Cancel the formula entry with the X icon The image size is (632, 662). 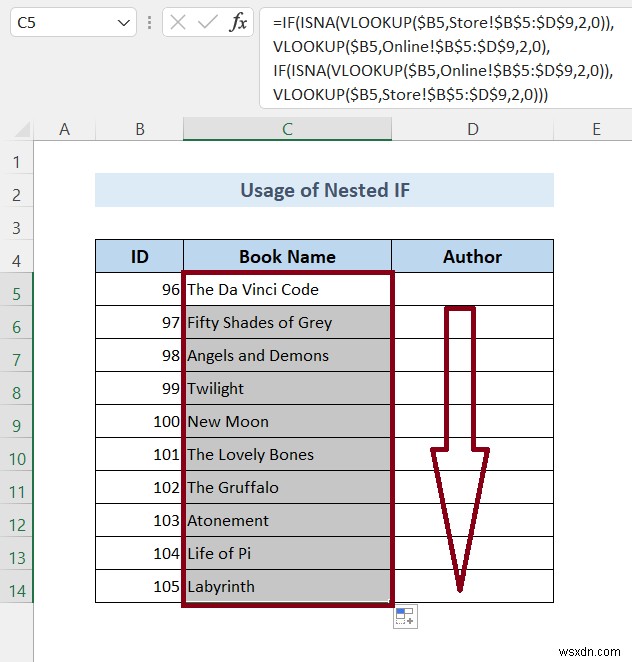pos(178,22)
